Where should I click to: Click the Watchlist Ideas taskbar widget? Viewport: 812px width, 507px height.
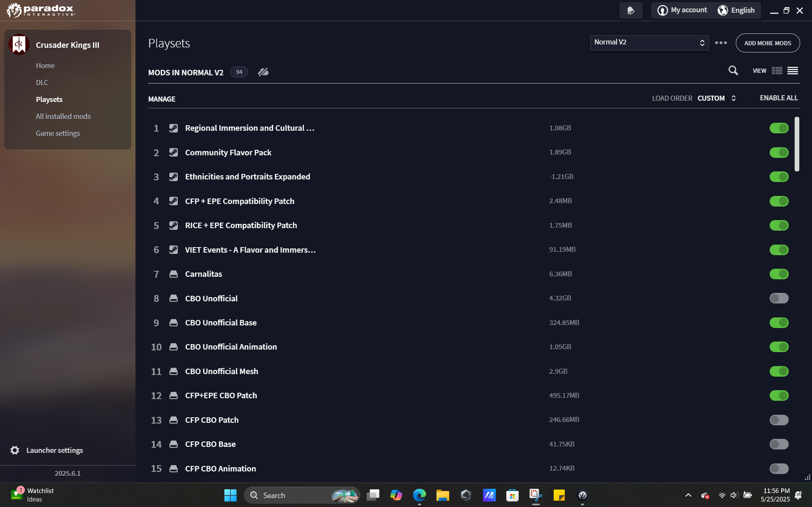(33, 495)
